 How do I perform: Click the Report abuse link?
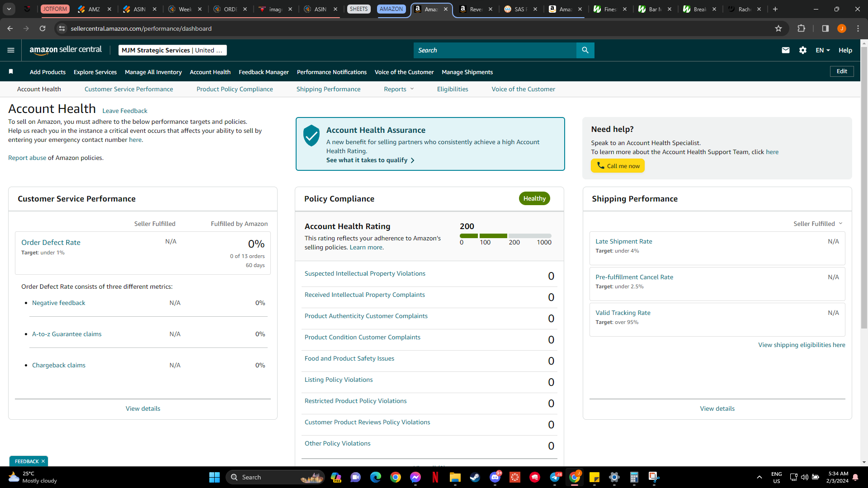[27, 158]
